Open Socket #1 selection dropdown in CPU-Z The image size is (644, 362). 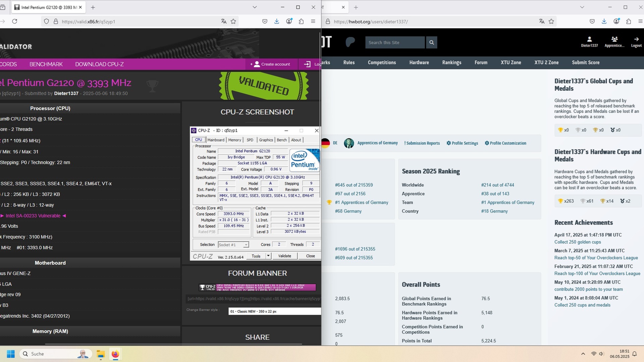coord(233,245)
